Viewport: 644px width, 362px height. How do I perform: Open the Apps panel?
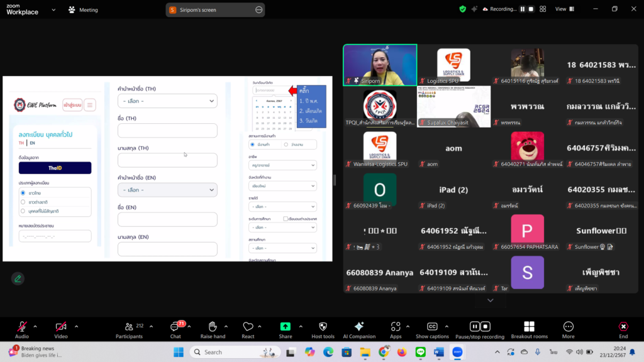(396, 330)
